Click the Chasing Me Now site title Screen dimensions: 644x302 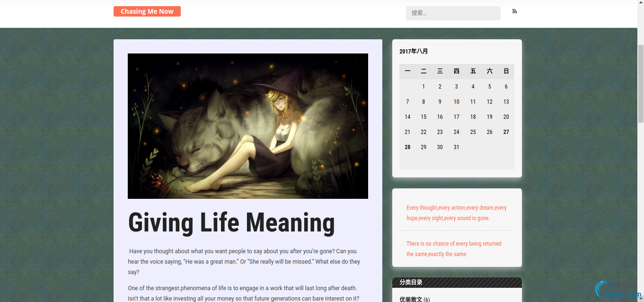tap(147, 11)
